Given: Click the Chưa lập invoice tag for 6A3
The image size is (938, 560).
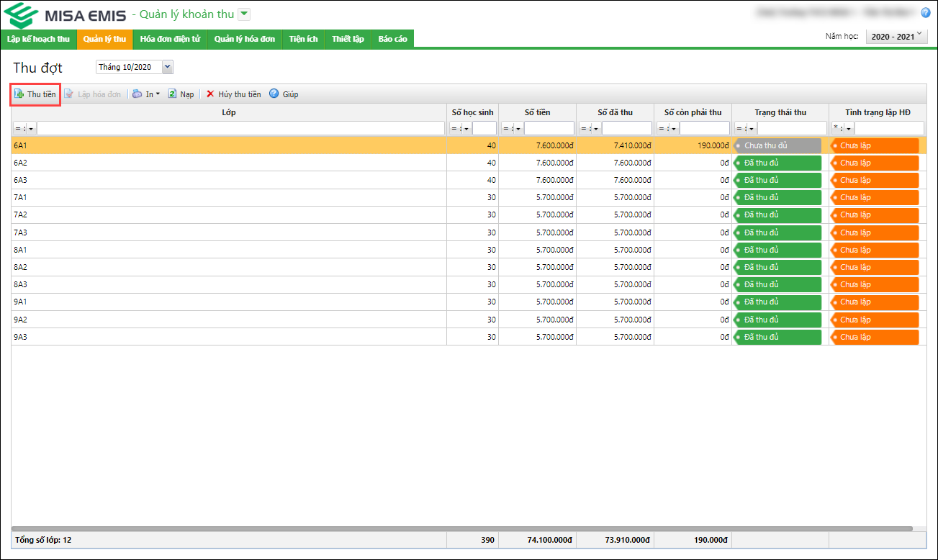Looking at the screenshot, I should (875, 180).
